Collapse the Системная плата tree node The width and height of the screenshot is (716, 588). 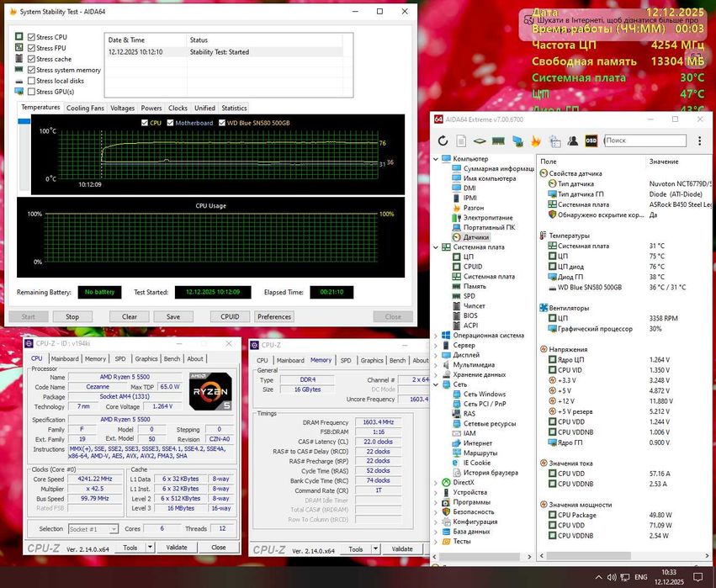pos(436,247)
